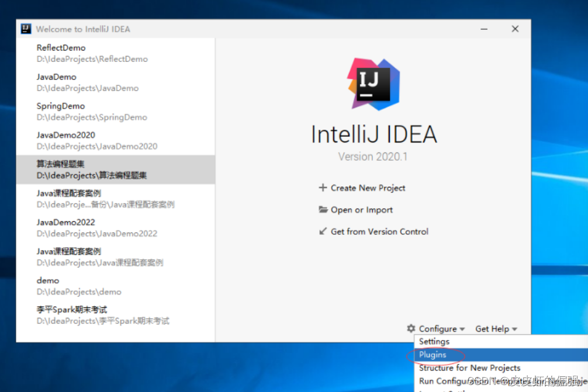Open the demo recent project
Image resolution: width=588 pixels, height=392 pixels.
coord(116,286)
